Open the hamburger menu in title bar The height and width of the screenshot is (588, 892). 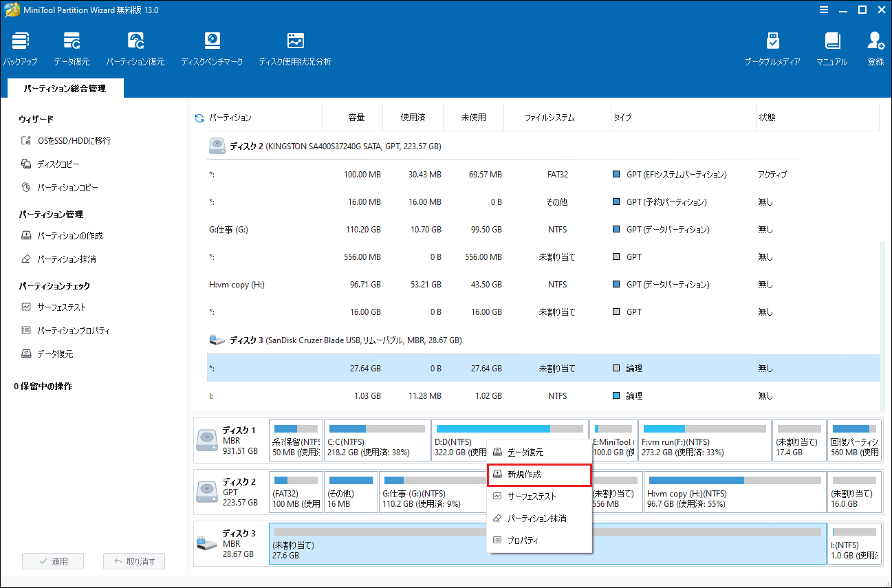[x=823, y=10]
